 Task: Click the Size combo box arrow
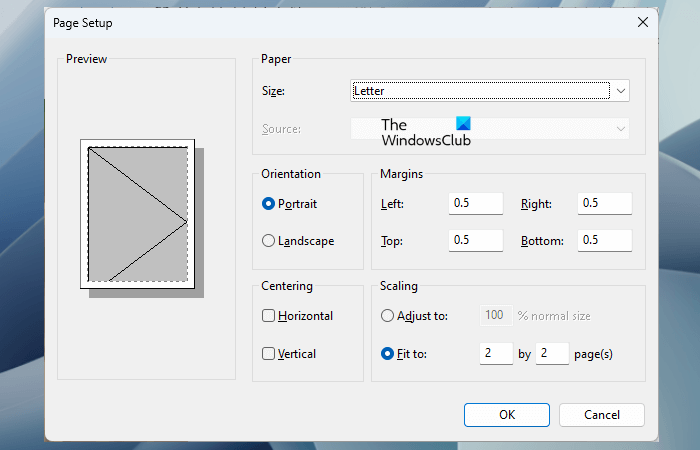(621, 91)
